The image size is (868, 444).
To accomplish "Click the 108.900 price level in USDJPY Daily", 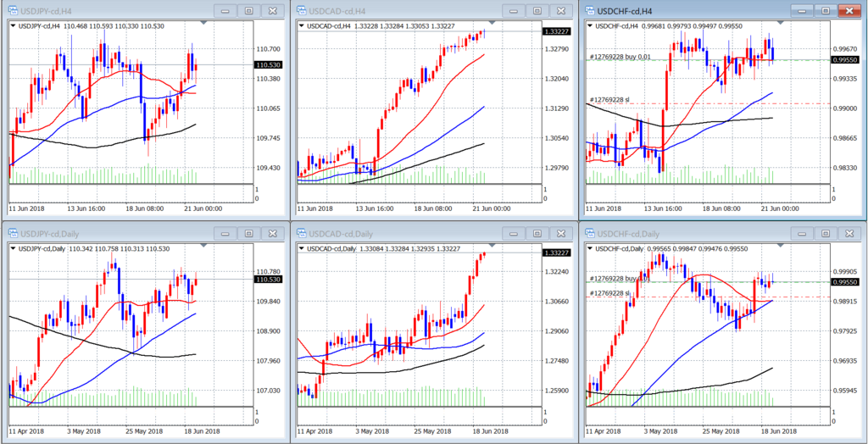I will pyautogui.click(x=267, y=331).
